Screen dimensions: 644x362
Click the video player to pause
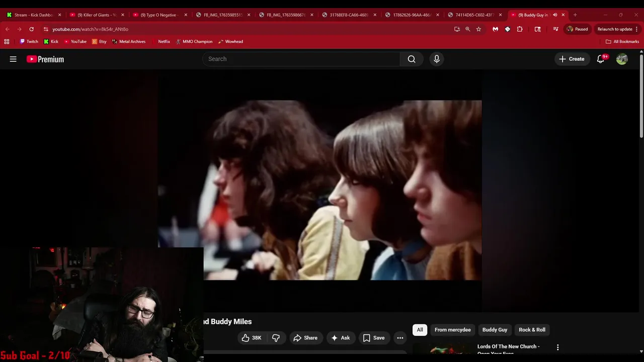click(x=320, y=190)
